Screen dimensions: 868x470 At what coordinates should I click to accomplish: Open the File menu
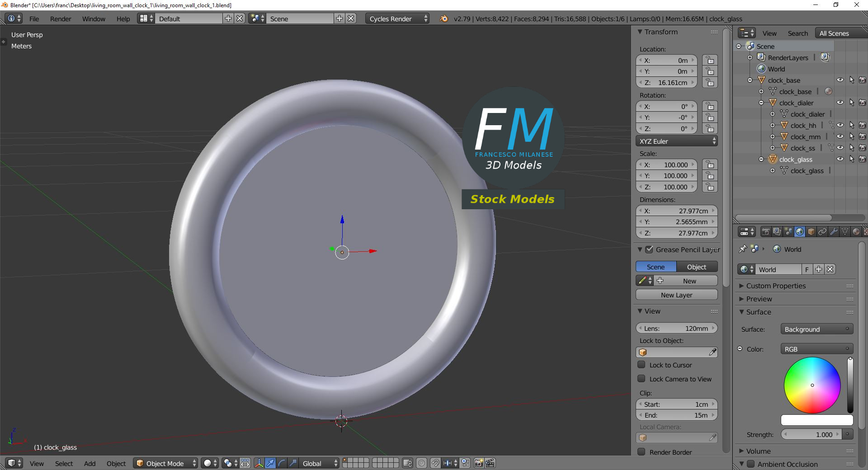34,19
